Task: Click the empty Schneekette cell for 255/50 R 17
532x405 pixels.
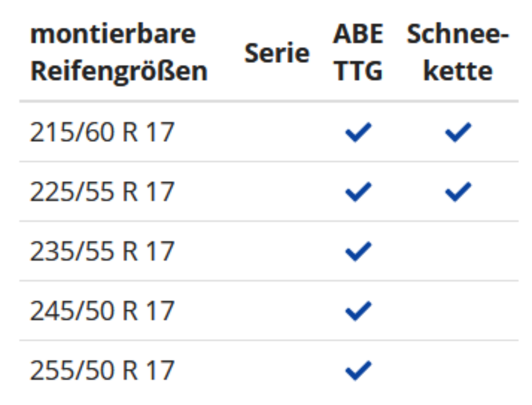Action: tap(458, 370)
